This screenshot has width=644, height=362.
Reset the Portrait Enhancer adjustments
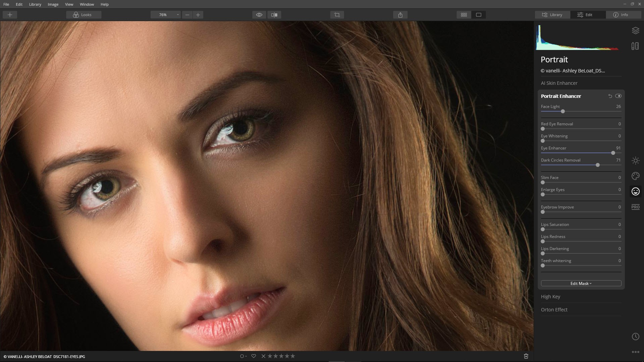click(610, 96)
